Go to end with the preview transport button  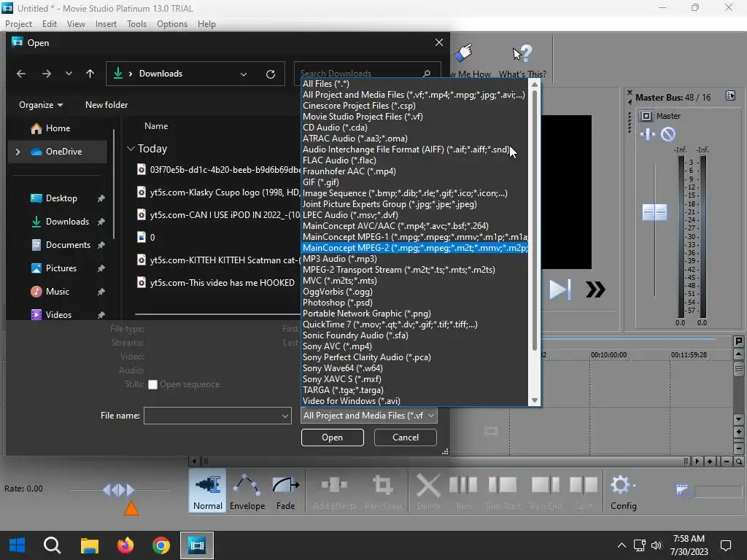click(560, 289)
